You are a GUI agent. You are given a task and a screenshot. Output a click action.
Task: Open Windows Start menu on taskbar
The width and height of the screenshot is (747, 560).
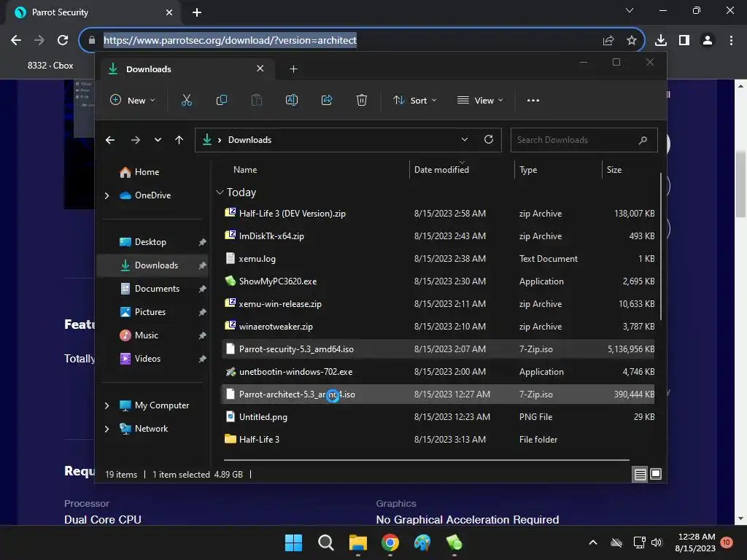coord(293,542)
